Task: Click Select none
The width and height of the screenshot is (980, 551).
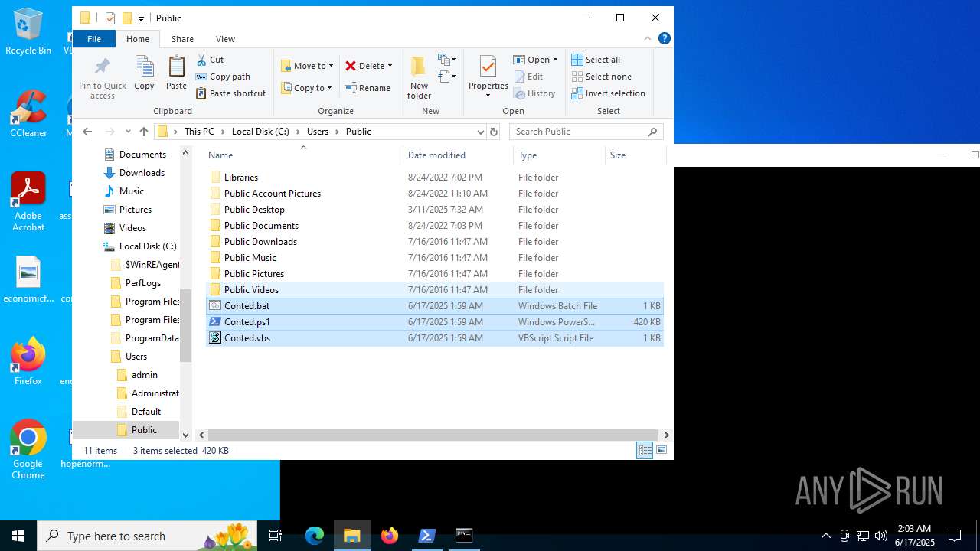Action: click(x=601, y=77)
